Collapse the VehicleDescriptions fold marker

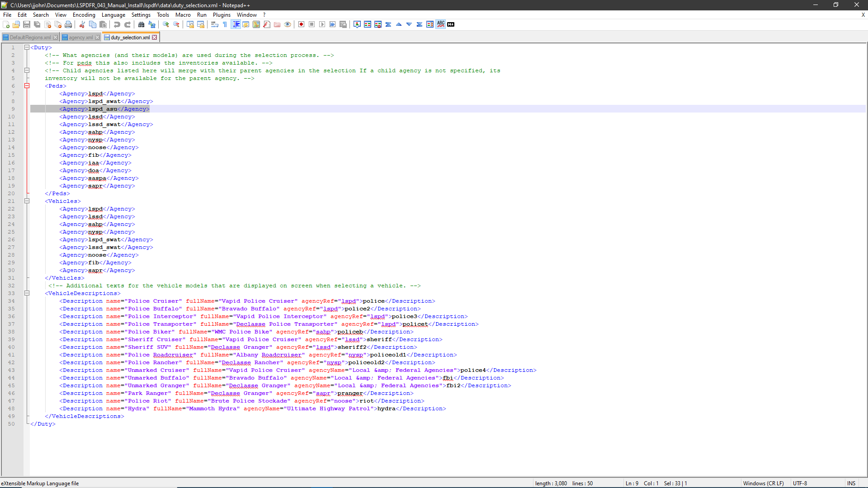coord(27,293)
